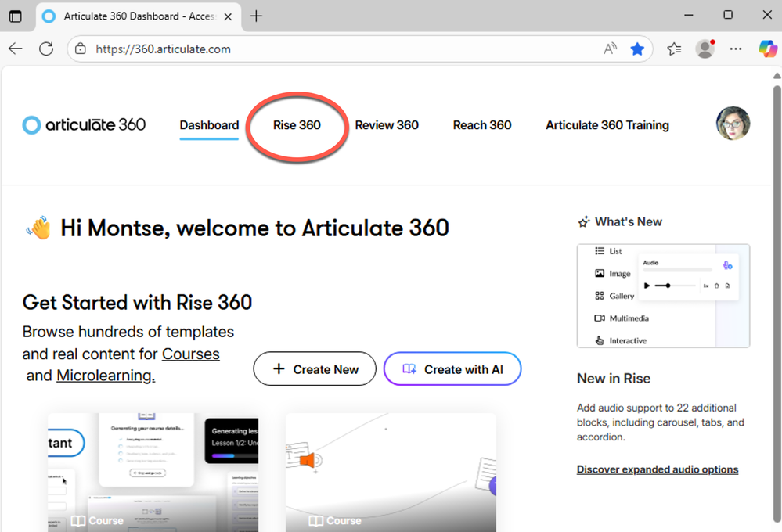This screenshot has height=532, width=782.
Task: Open the first Course template thumbnail
Action: [x=153, y=472]
